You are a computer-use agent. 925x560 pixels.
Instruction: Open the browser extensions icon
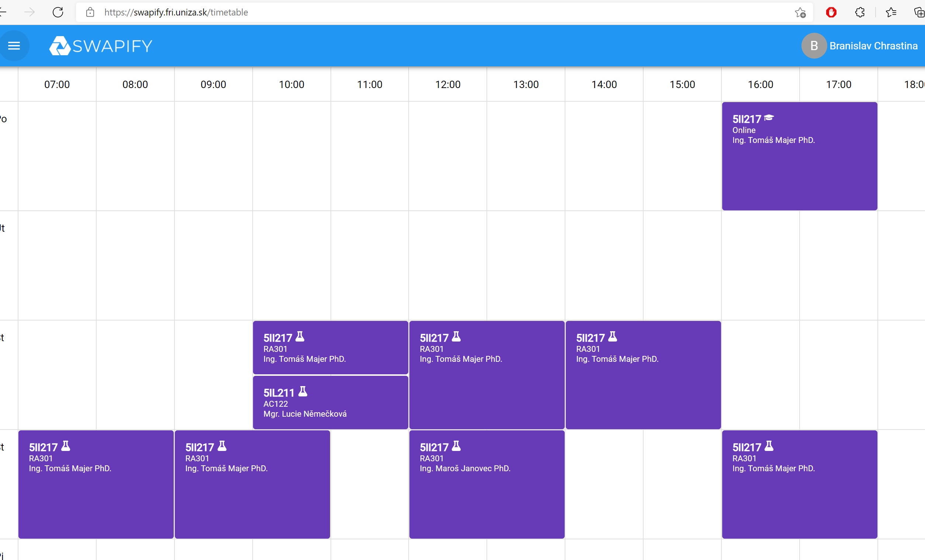pos(860,12)
